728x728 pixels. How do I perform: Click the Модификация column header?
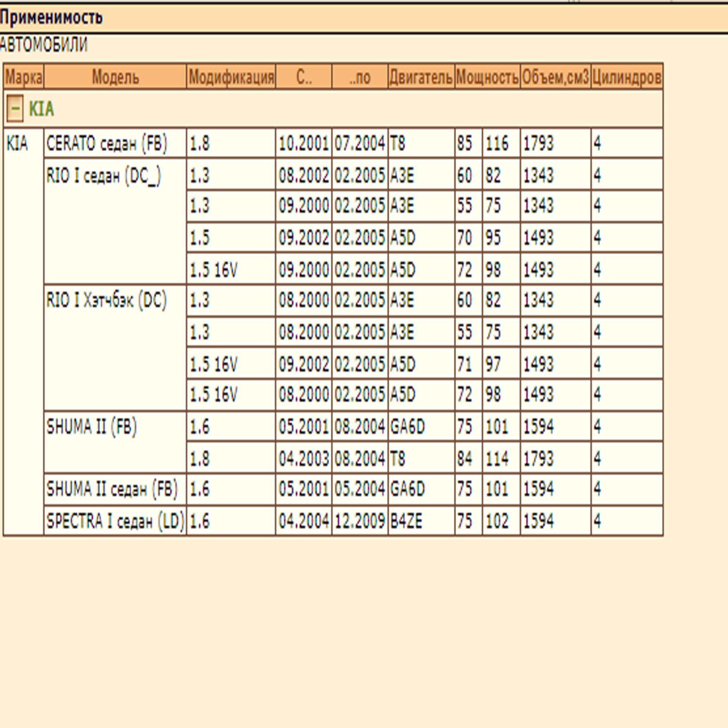pyautogui.click(x=231, y=77)
